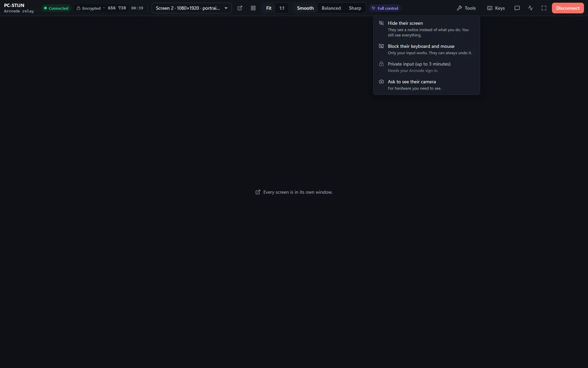Click the Hide their screen eye icon
The image size is (588, 368).
[381, 23]
